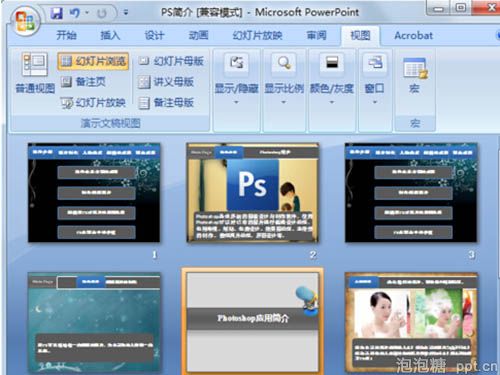Toggle the 幻灯片浏览 slide sorter view

[93, 61]
